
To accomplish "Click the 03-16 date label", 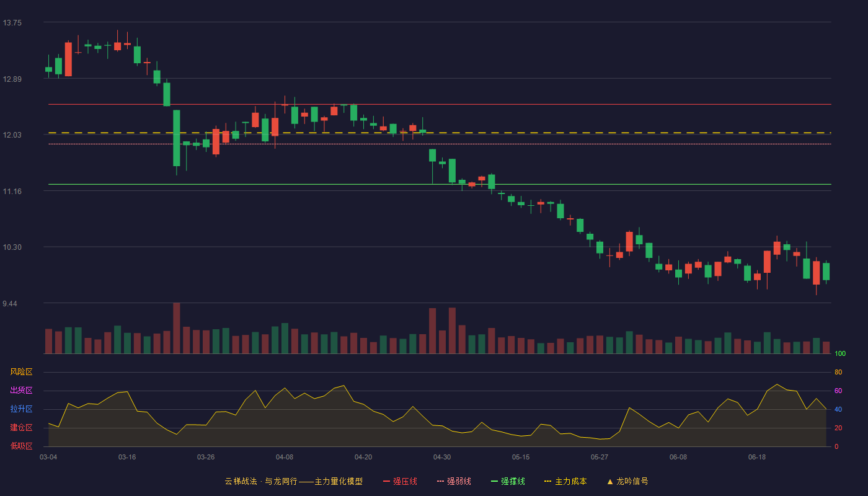I will (127, 457).
